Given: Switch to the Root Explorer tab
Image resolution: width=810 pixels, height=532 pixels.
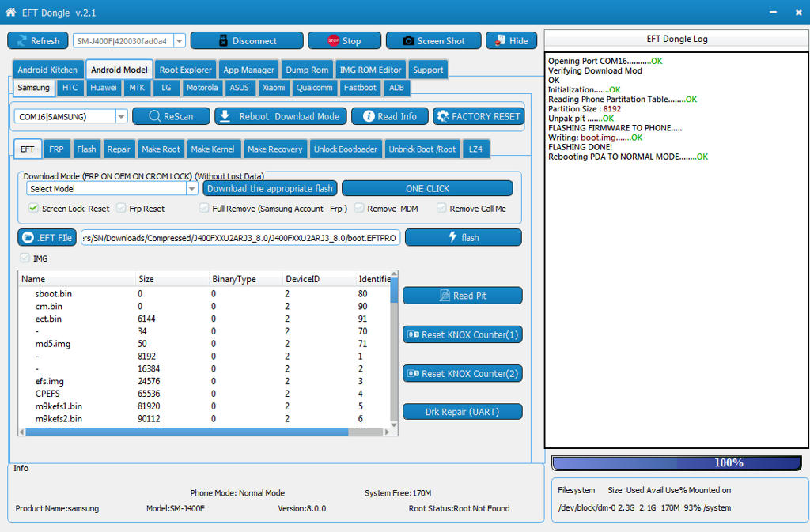Looking at the screenshot, I should click(185, 70).
